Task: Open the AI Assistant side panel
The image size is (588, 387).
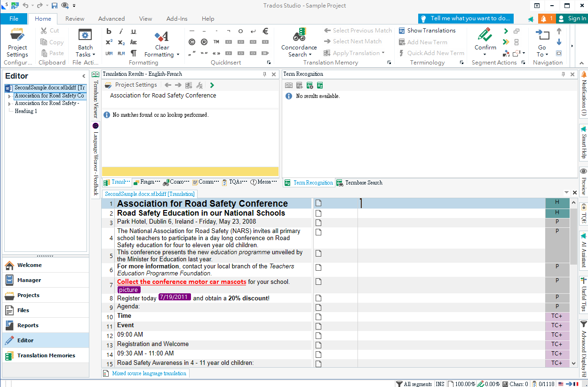Action: pyautogui.click(x=584, y=250)
